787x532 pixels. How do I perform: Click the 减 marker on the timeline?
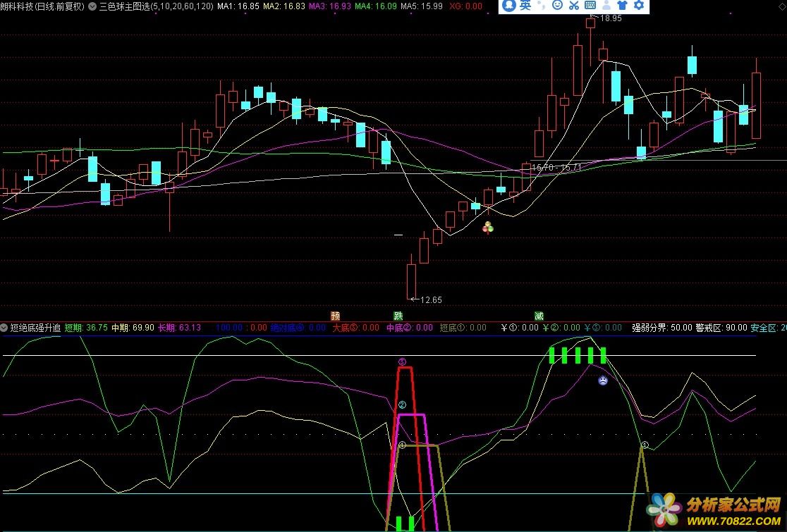[x=539, y=316]
